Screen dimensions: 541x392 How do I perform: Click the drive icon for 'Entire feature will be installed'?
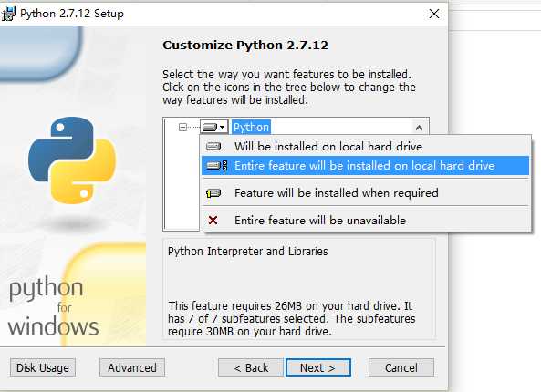click(x=217, y=166)
